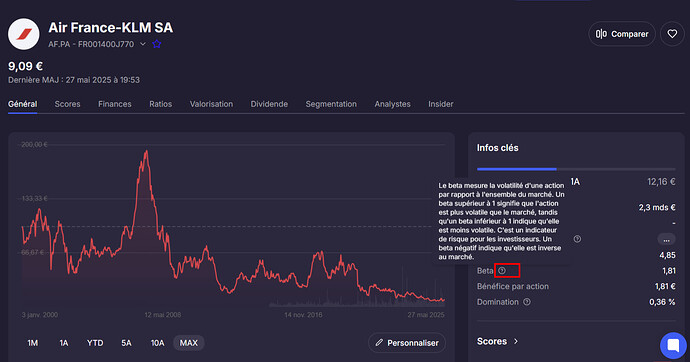The width and height of the screenshot is (690, 362).
Task: Click the help icon beside the ellipsis value
Action: [x=577, y=239]
